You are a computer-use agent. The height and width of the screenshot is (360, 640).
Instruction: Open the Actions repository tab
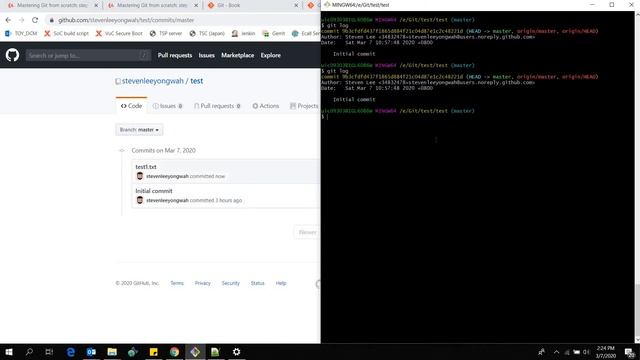(265, 106)
